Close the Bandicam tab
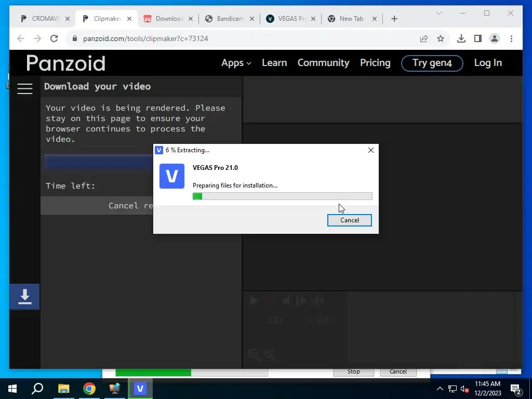 [x=252, y=19]
